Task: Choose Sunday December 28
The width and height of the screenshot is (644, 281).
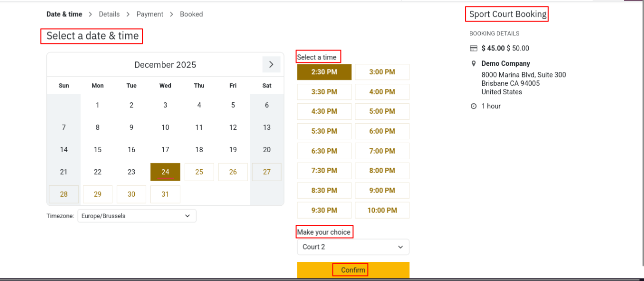Action: [64, 194]
